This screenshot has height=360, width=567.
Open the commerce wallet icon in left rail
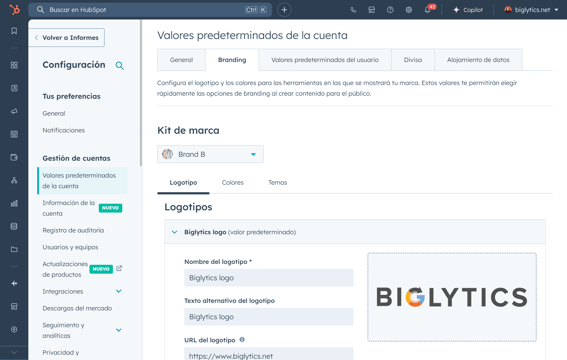[14, 158]
